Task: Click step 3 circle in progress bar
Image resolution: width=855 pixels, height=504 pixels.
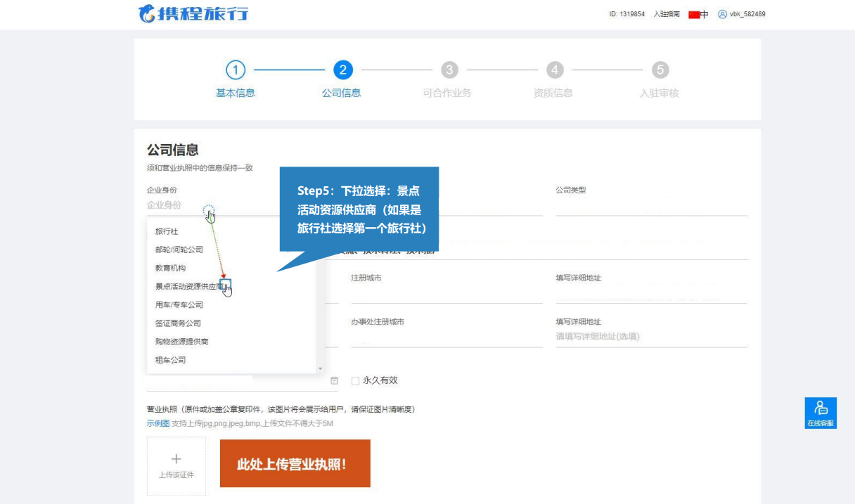Action: [449, 70]
